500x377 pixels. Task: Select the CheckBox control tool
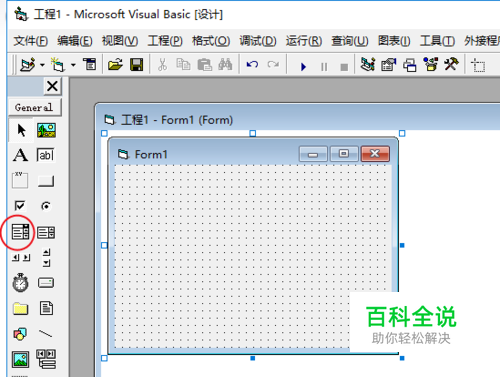click(20, 206)
